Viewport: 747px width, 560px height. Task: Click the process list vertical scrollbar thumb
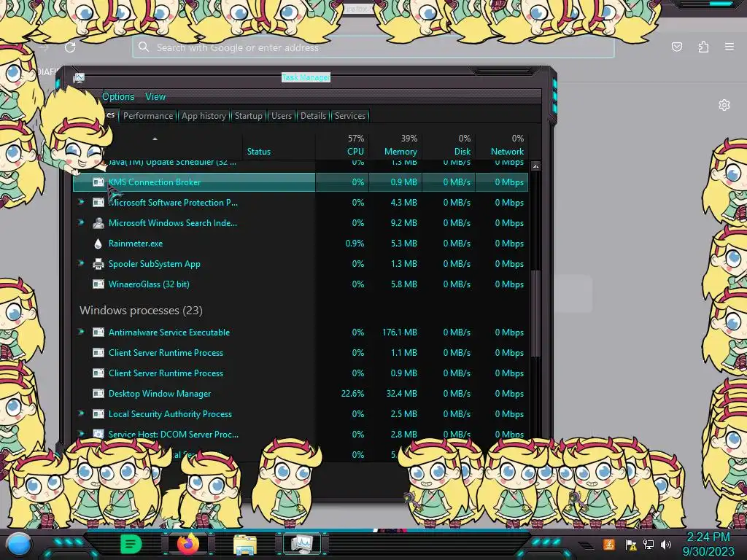(535, 314)
